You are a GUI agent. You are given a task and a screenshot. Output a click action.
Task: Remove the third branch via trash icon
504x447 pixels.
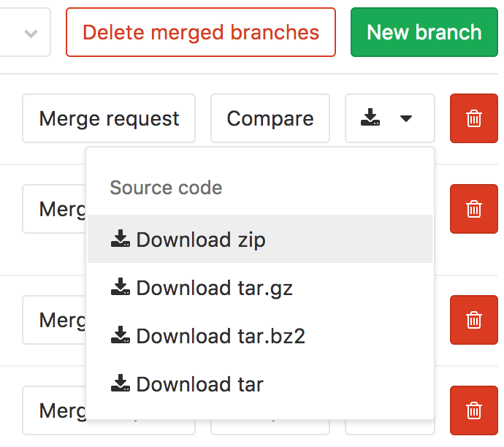pos(474,320)
